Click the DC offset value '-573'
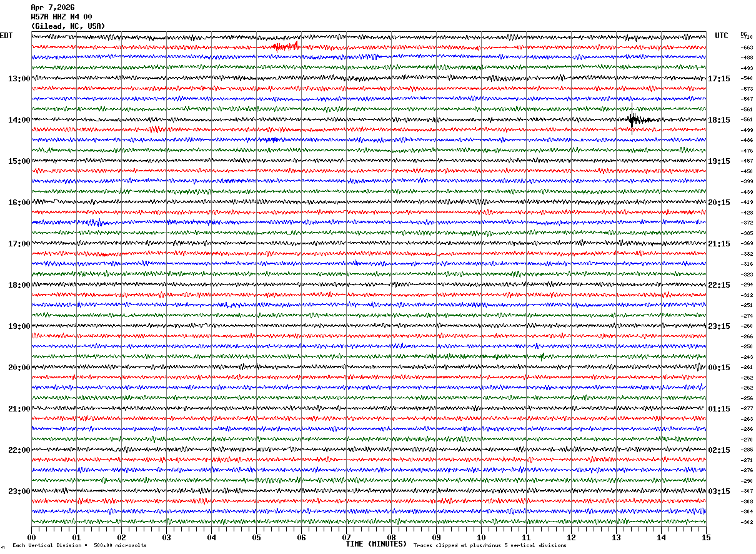Screen dimensions: 756x554 (747, 89)
